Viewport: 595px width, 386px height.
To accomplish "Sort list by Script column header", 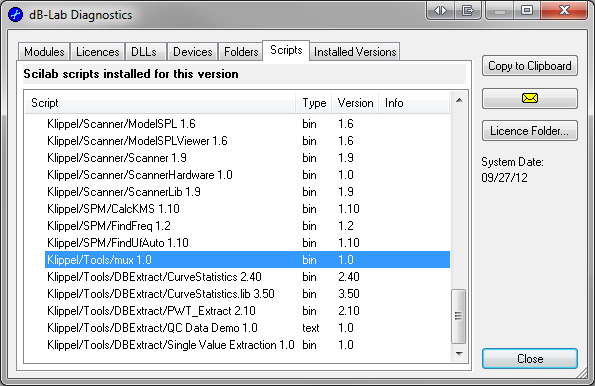I will (x=160, y=103).
